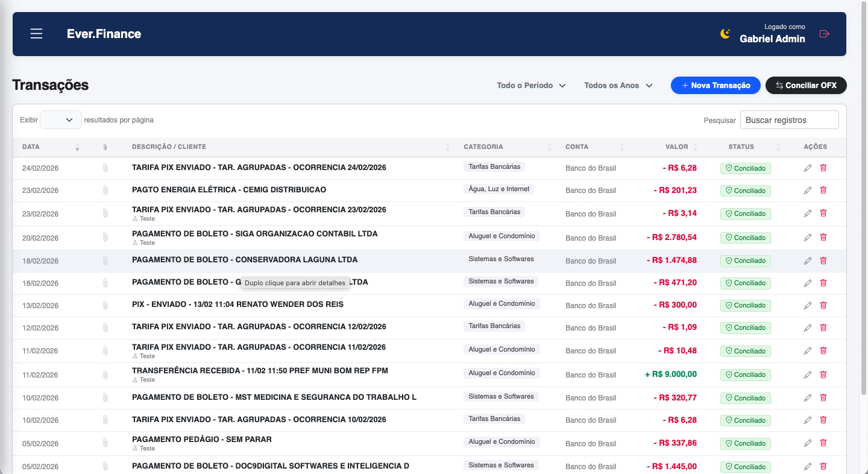The width and height of the screenshot is (868, 474).
Task: Log out using the exit icon
Action: tap(824, 34)
